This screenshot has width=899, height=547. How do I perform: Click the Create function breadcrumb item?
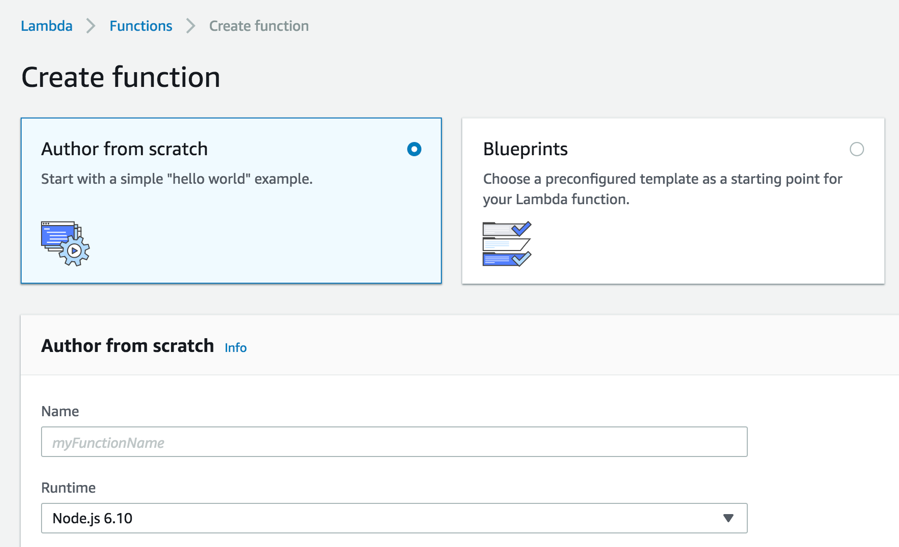259,26
